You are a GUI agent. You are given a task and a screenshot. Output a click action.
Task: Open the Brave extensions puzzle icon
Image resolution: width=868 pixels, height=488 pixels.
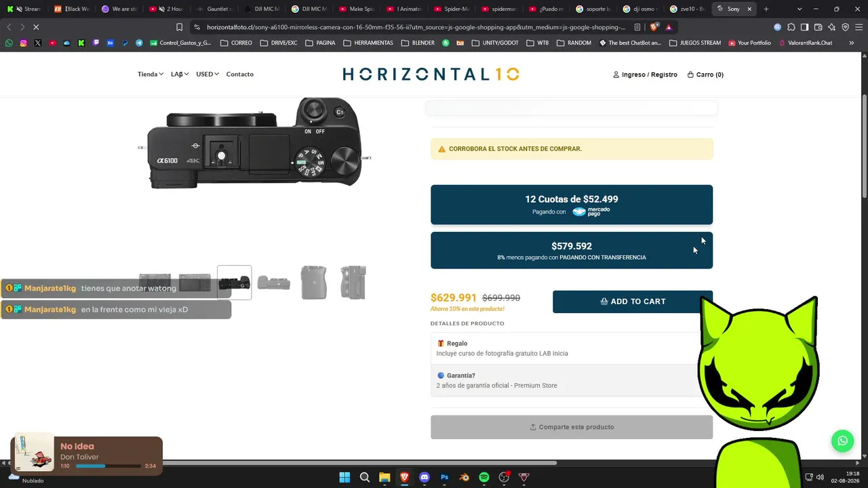coord(791,27)
